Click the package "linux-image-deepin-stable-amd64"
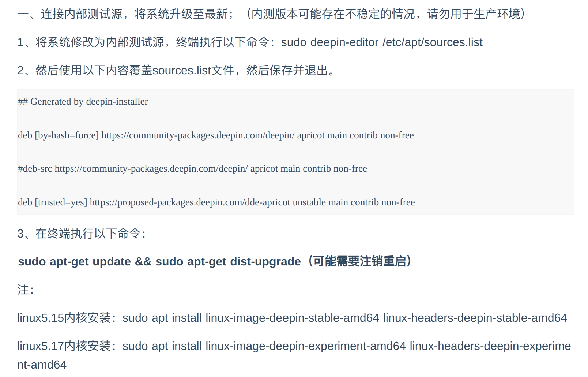 click(x=293, y=318)
